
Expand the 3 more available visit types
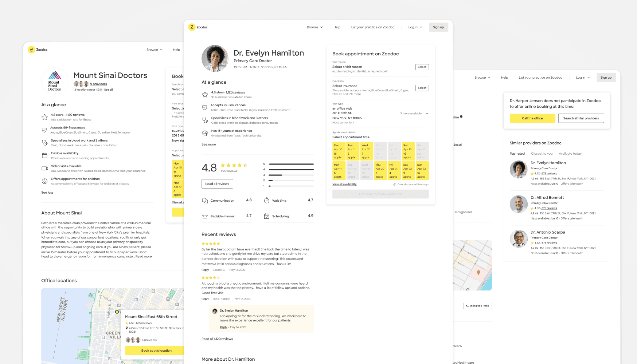pyautogui.click(x=415, y=114)
